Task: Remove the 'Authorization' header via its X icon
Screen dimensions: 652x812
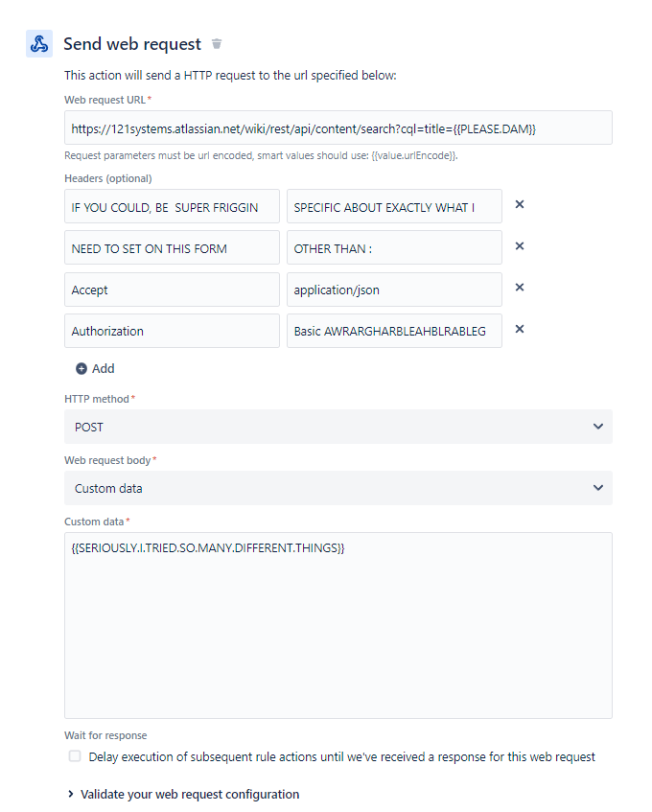Action: [x=519, y=329]
